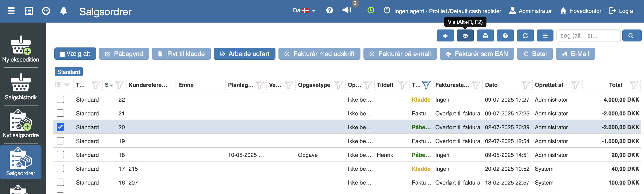Image resolution: width=644 pixels, height=194 pixels.
Task: Click the notification bell icon
Action: tap(64, 11)
